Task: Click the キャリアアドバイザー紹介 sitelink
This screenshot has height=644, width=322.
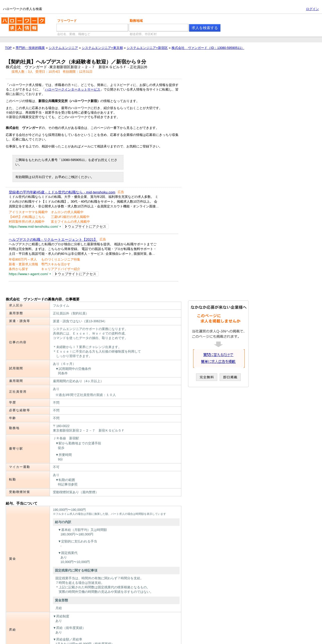Action: pos(61,269)
